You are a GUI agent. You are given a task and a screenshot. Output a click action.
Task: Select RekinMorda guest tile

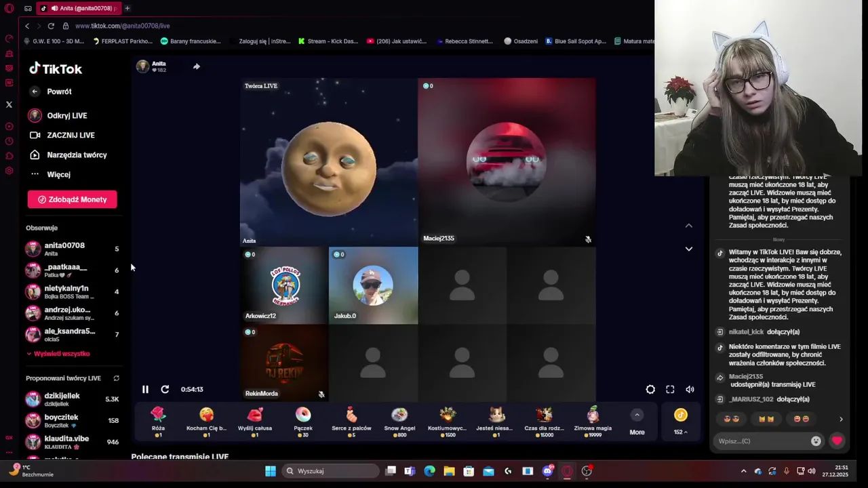click(284, 363)
